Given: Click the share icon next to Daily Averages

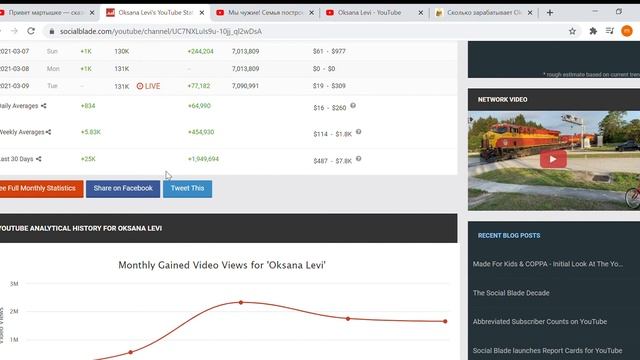Looking at the screenshot, I should pos(43,106).
